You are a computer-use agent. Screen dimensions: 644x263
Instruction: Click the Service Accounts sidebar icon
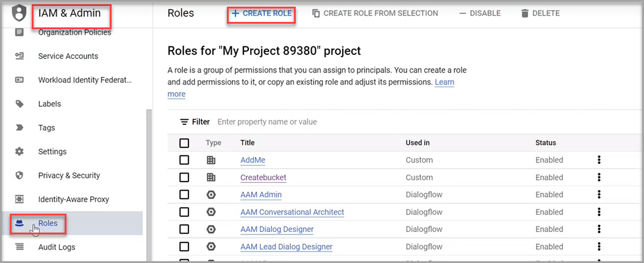(20, 56)
